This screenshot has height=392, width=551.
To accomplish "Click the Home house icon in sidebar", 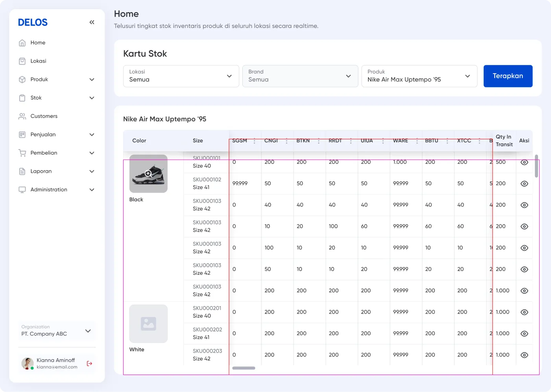I will 22,43.
